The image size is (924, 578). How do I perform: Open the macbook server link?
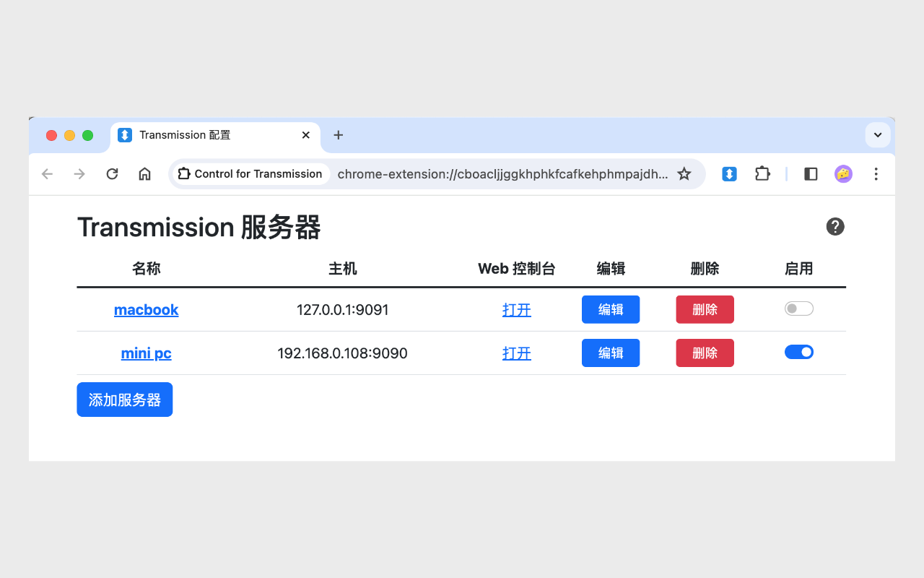(x=146, y=310)
